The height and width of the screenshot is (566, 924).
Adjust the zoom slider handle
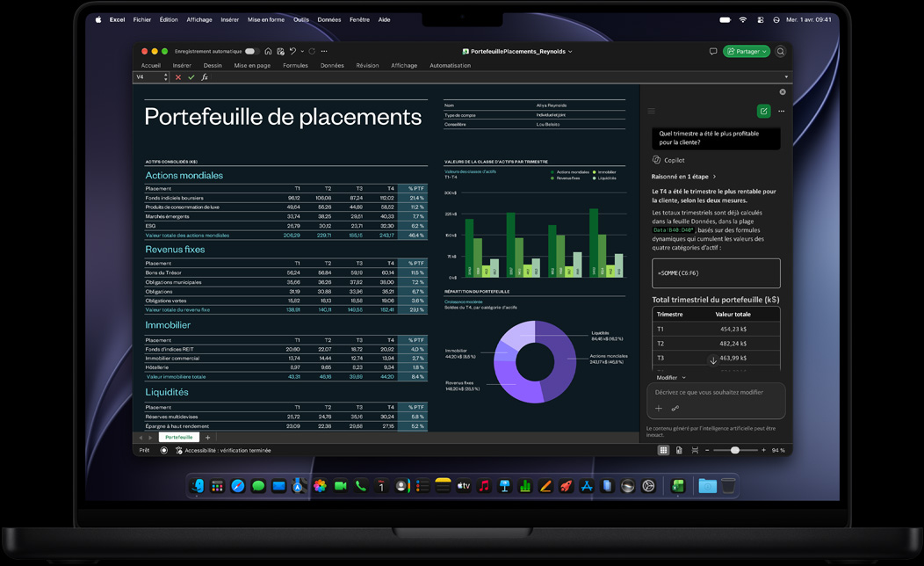coord(735,451)
